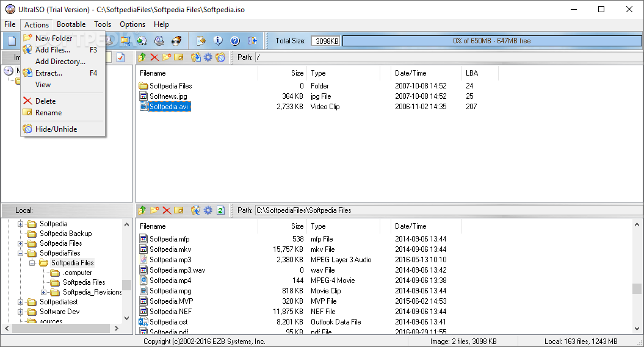The height and width of the screenshot is (347, 644).
Task: Click the image properties checkmark document icon
Action: pyautogui.click(x=120, y=57)
